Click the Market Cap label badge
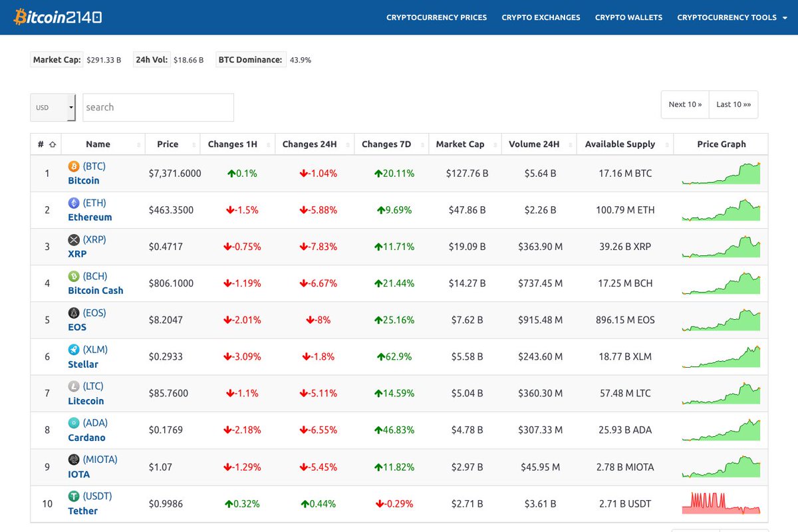798x532 pixels. tap(57, 60)
